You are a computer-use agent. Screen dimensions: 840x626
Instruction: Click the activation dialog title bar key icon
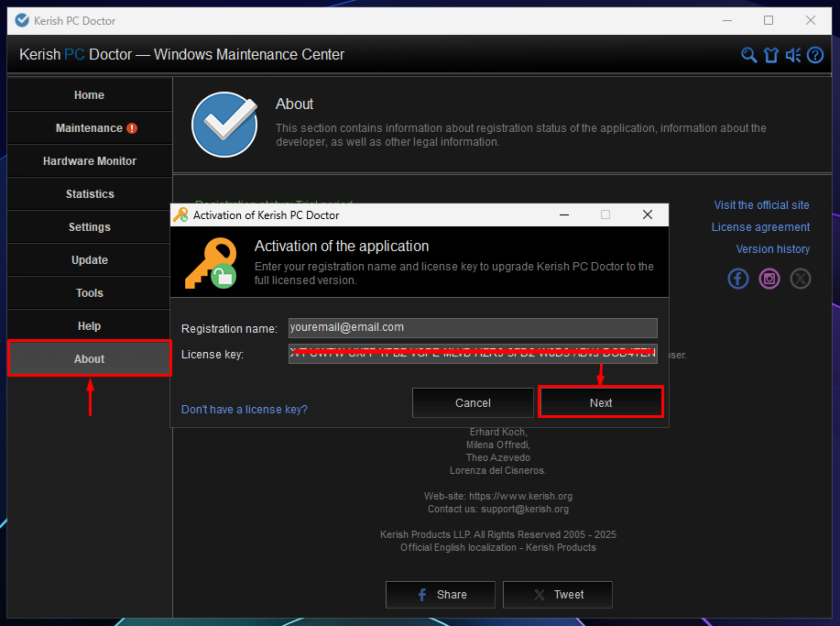(180, 214)
